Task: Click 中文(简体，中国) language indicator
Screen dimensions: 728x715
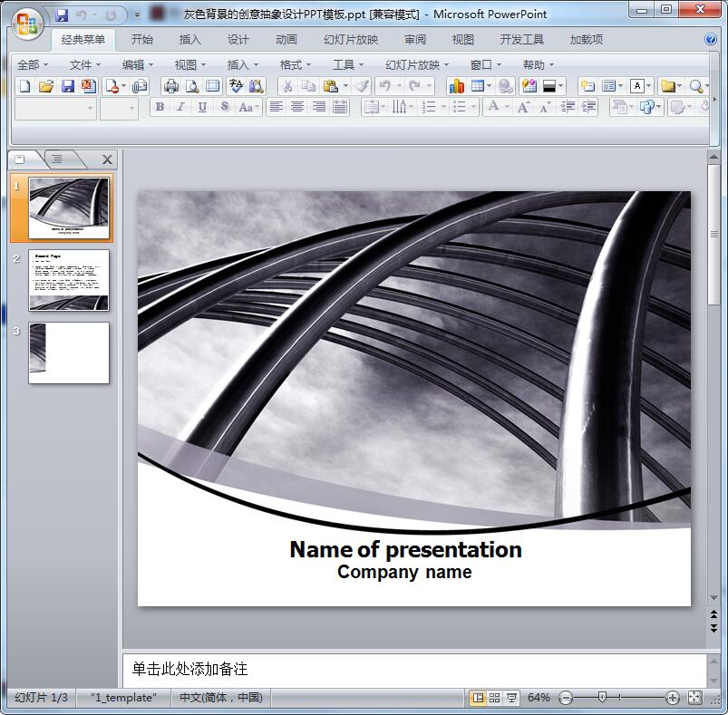Action: click(221, 698)
